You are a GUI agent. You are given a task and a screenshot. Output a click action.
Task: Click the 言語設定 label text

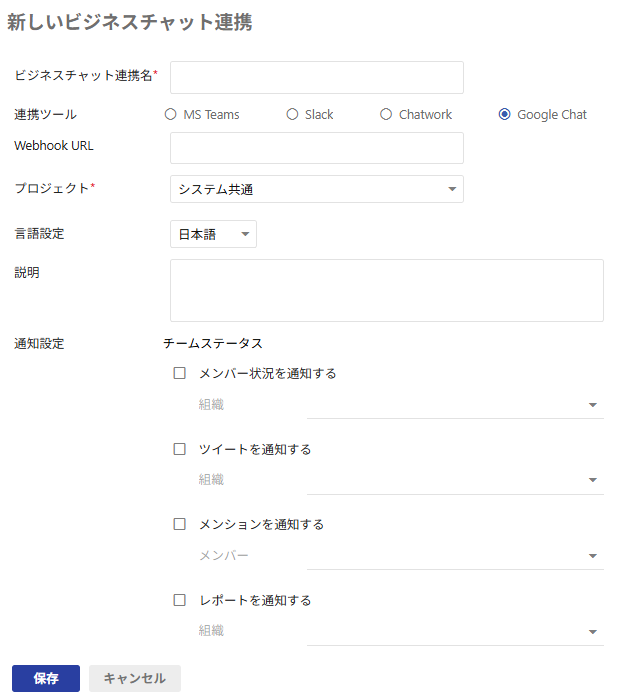coord(39,233)
